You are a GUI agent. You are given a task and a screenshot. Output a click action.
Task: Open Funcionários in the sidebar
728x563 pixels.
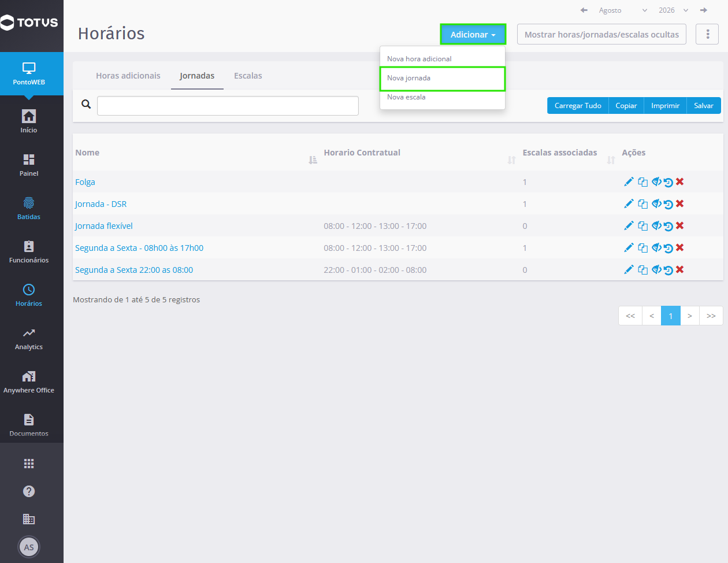(x=29, y=251)
